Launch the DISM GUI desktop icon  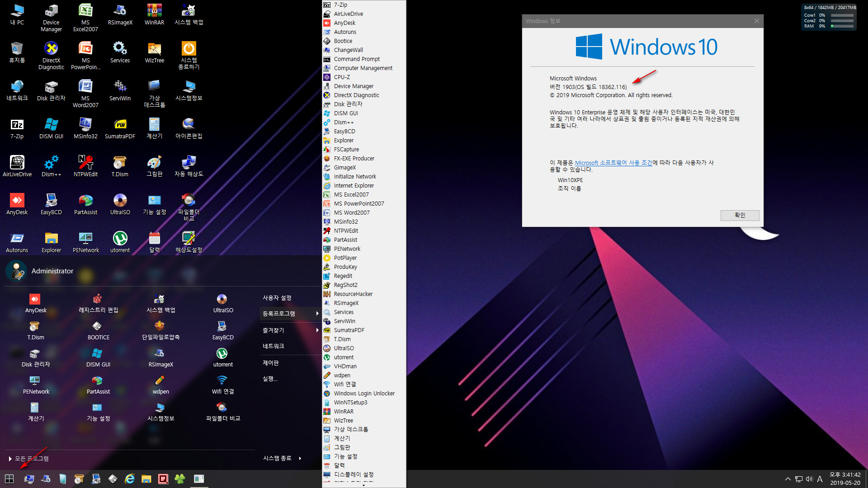(51, 128)
